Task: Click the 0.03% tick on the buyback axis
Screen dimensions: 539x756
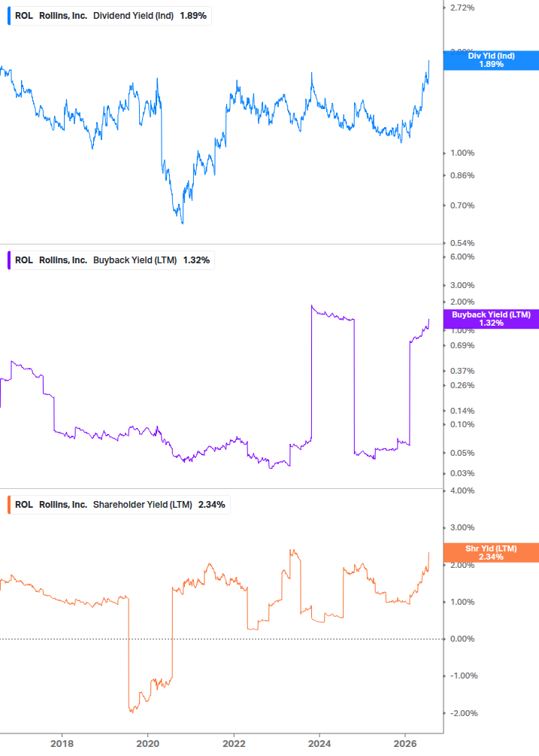Action: click(x=462, y=473)
